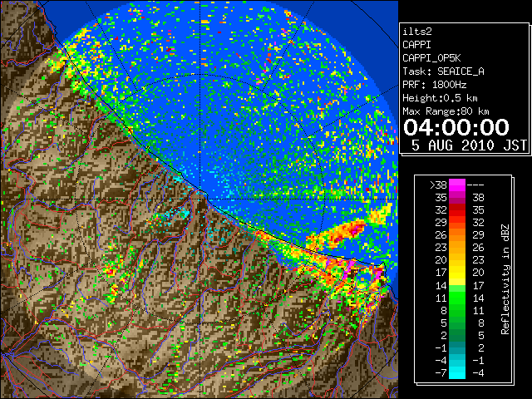Click the '-4' value at legend bottom right
This screenshot has width=532, height=399.
pyautogui.click(x=478, y=372)
